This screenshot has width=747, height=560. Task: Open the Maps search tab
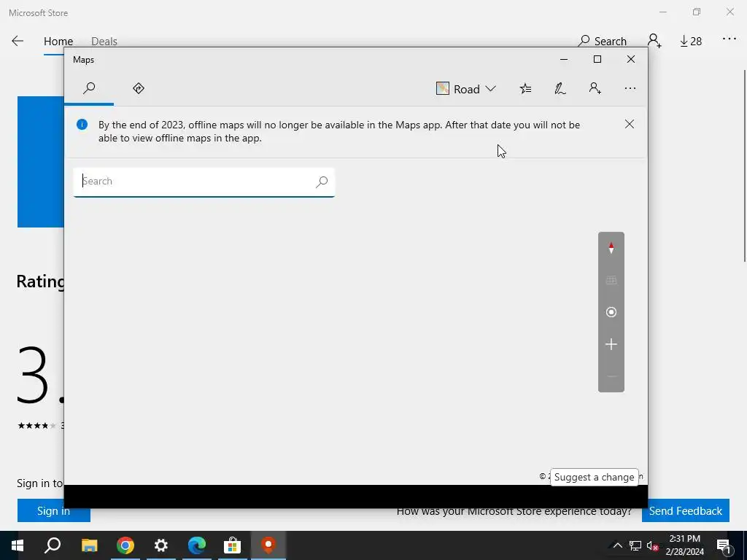[x=89, y=88]
